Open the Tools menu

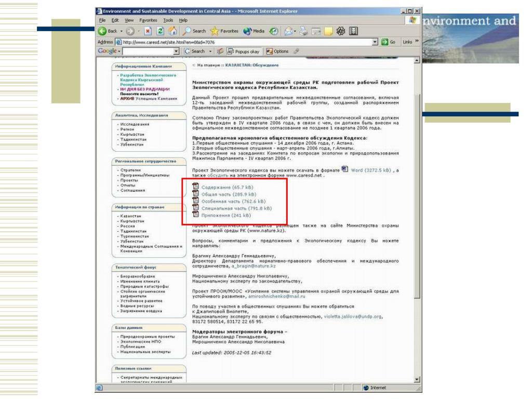168,20
